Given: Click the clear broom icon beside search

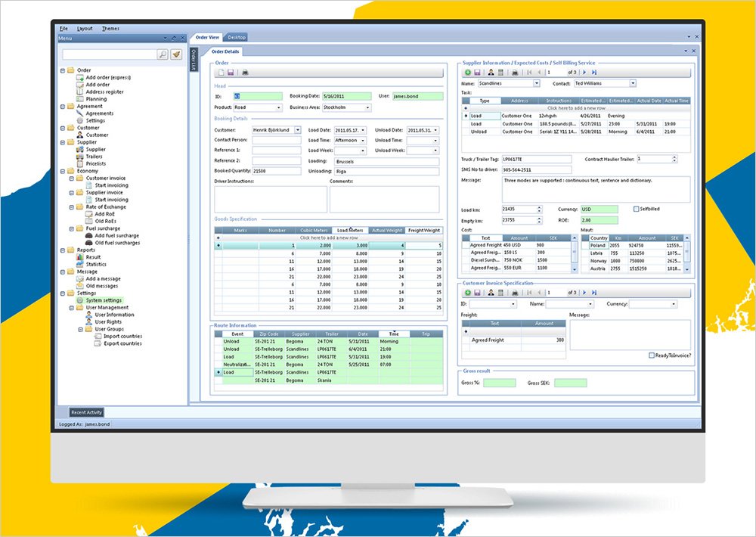Looking at the screenshot, I should pos(176,54).
